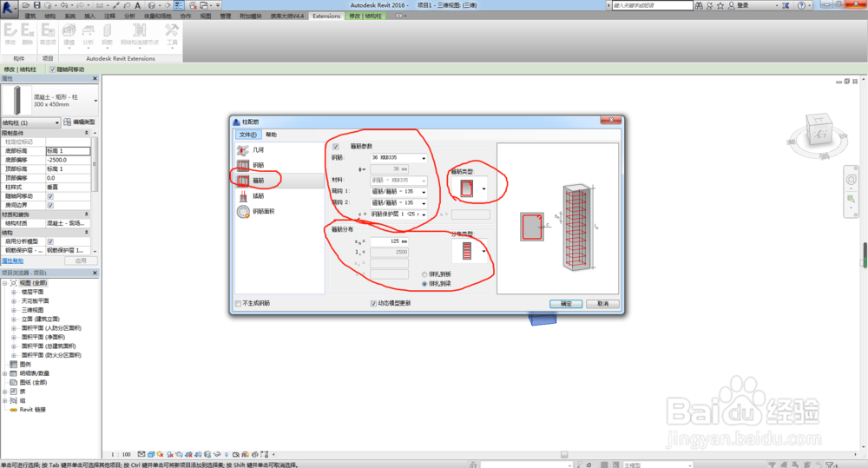Open the 文件(F) menu in dialog

(x=247, y=135)
